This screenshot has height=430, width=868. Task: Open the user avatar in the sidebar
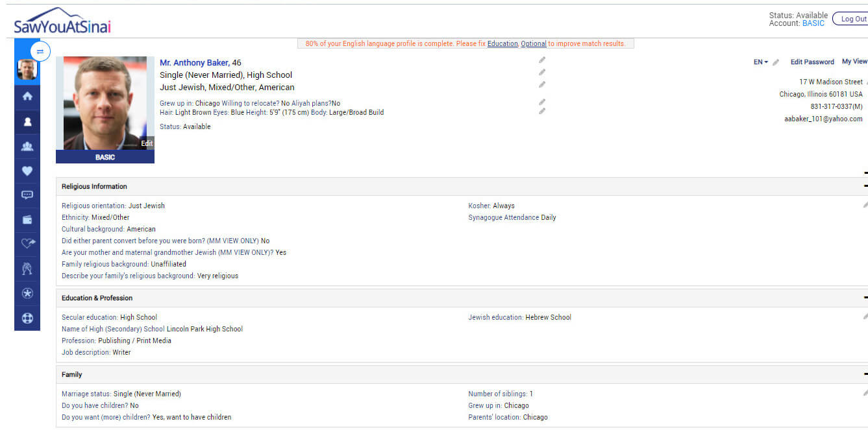coord(27,69)
